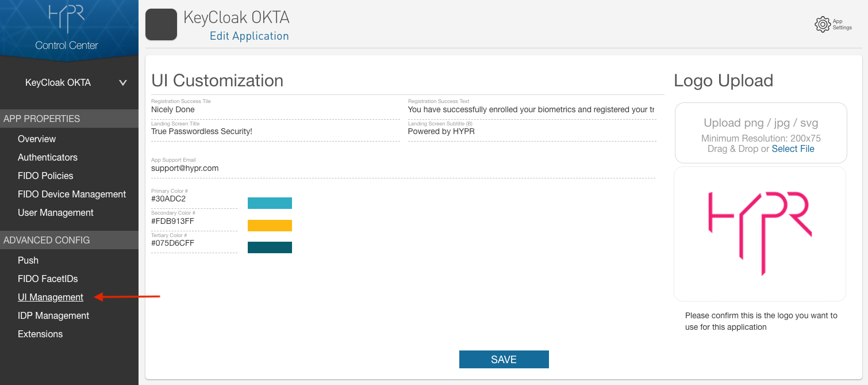Screen dimensions: 868x385
Task: Edit the App Support Email field
Action: [x=403, y=168]
